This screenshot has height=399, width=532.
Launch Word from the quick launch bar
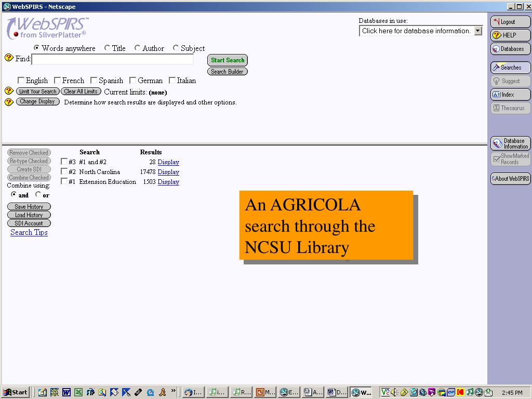point(66,392)
